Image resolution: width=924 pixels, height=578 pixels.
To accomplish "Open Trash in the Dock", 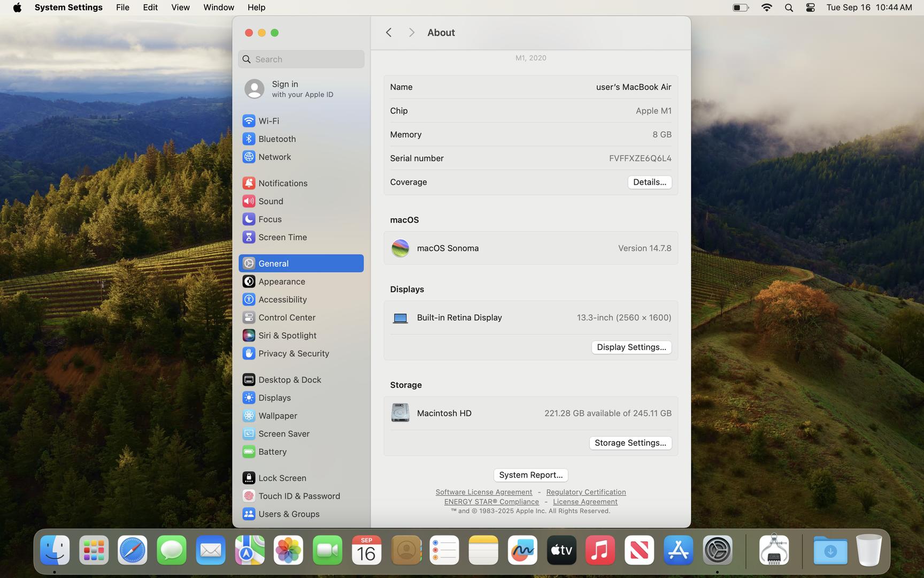I will (869, 550).
